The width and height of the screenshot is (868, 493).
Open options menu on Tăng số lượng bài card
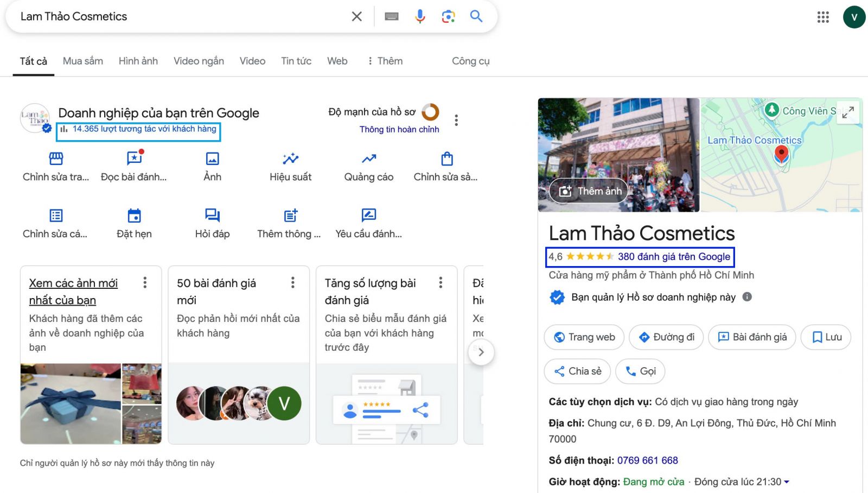441,282
